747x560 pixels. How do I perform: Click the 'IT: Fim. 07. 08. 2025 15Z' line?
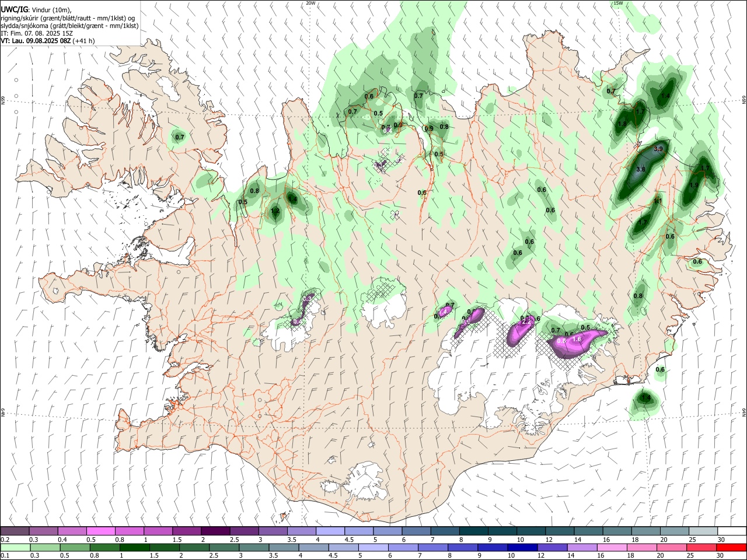(x=37, y=33)
